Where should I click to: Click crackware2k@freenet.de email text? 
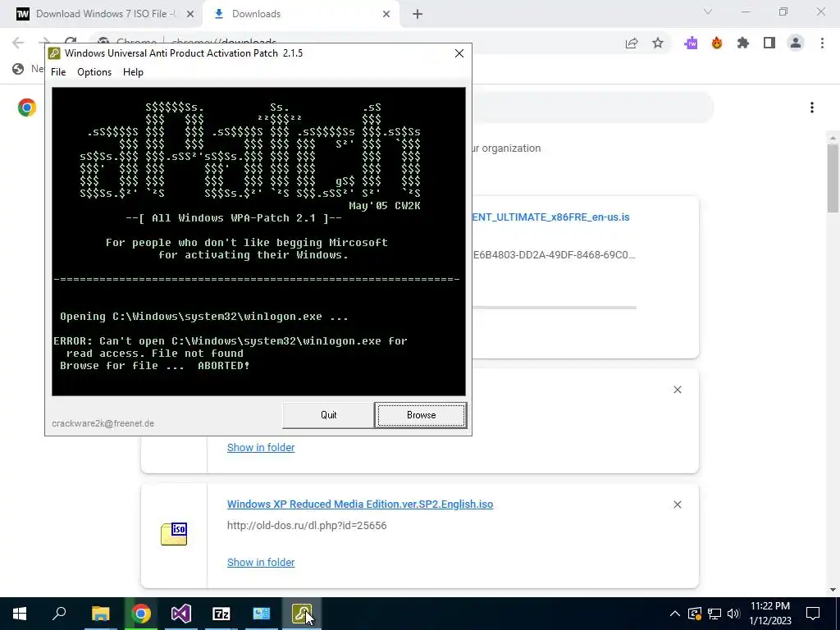[103, 423]
